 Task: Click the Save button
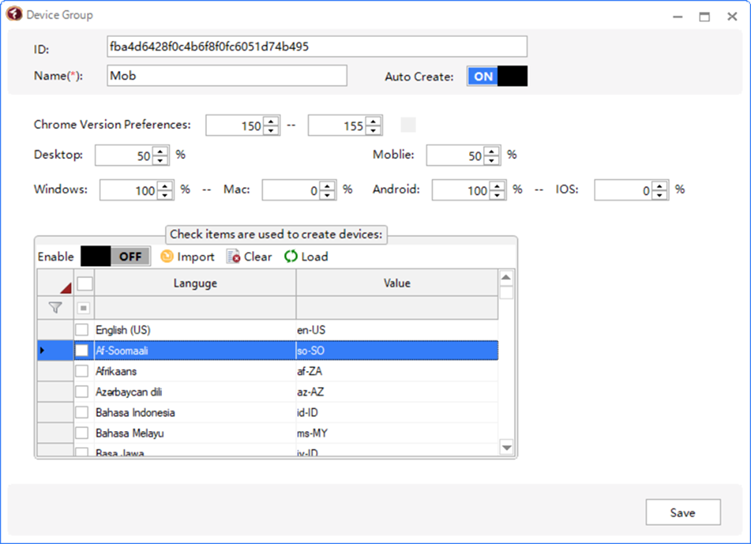683,512
